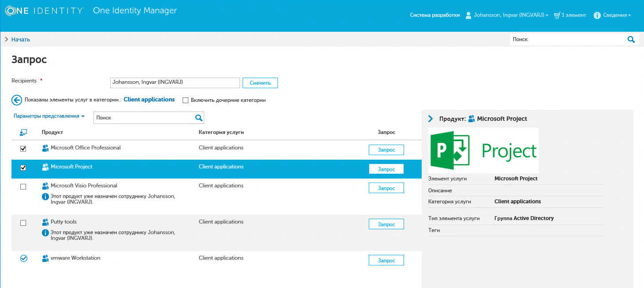
Task: Select the Microsoft Office Professional row text
Action: [86, 148]
